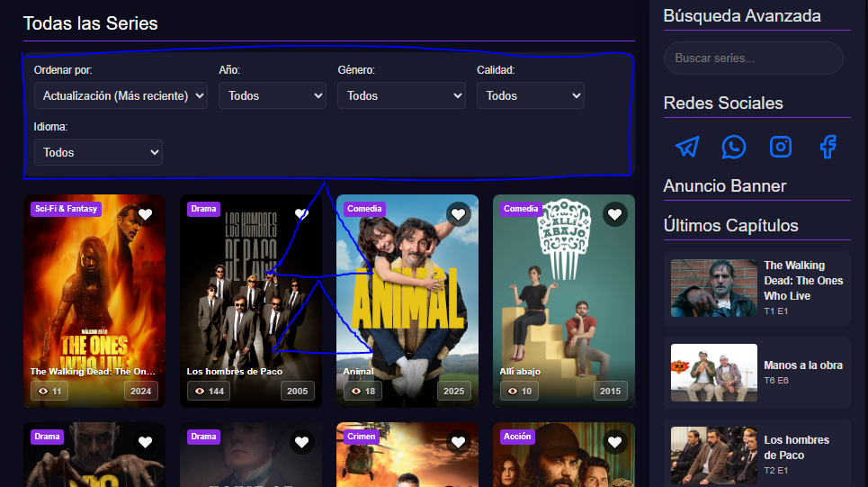
Task: Toggle heart on second-row second Drama card
Action: tap(301, 442)
